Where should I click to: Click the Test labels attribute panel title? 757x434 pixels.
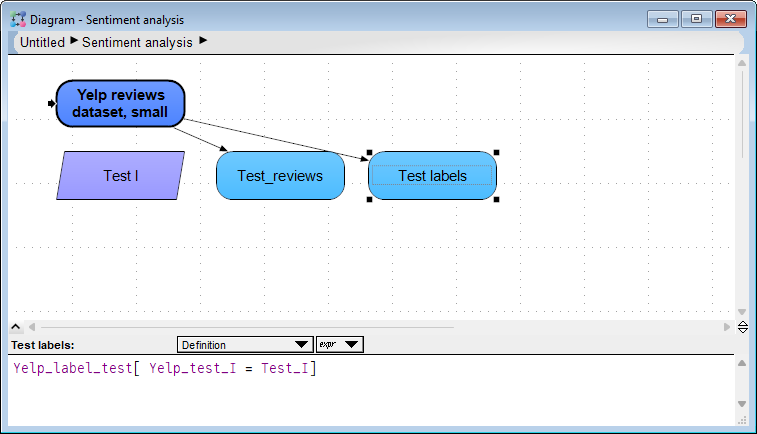[43, 345]
